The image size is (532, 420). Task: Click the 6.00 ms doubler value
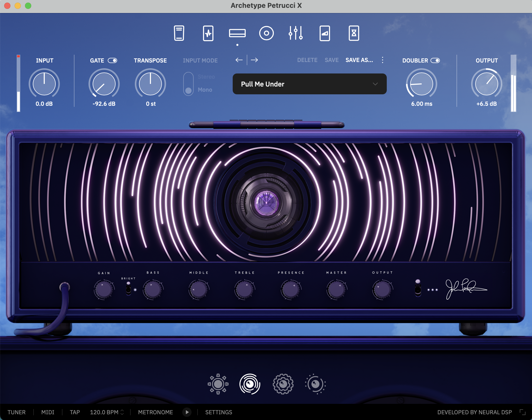(x=422, y=104)
